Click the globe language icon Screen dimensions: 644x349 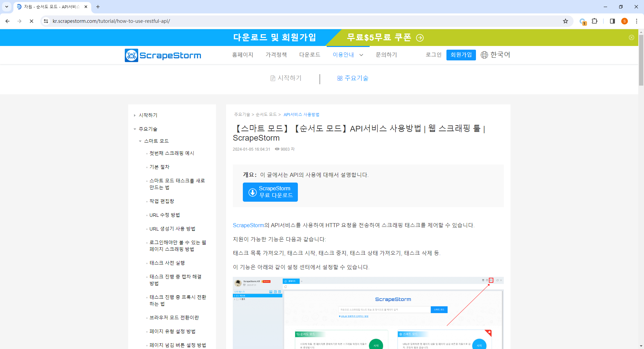point(484,55)
